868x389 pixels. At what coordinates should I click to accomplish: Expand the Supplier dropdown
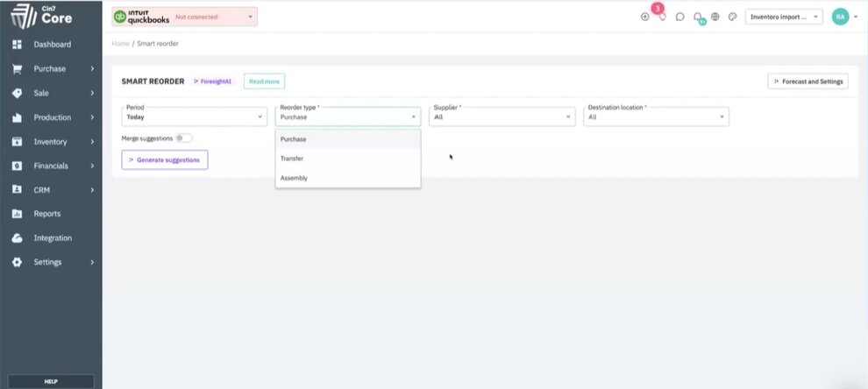pyautogui.click(x=502, y=117)
